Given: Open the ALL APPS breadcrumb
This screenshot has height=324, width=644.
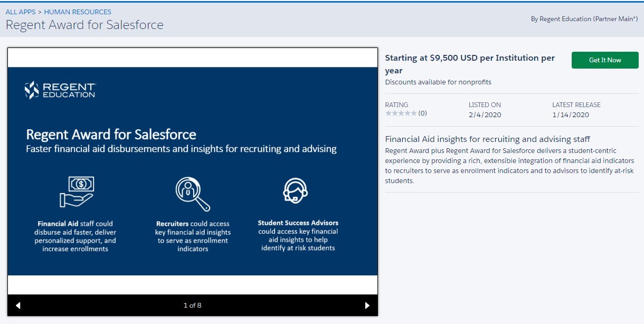Looking at the screenshot, I should point(21,11).
